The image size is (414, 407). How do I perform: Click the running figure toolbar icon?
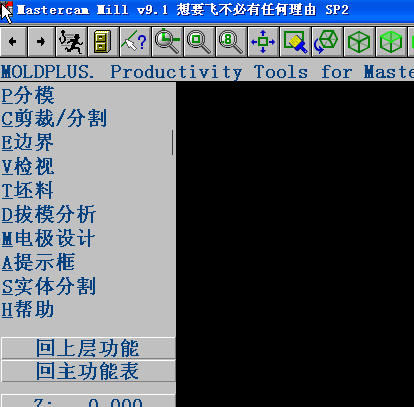[71, 42]
